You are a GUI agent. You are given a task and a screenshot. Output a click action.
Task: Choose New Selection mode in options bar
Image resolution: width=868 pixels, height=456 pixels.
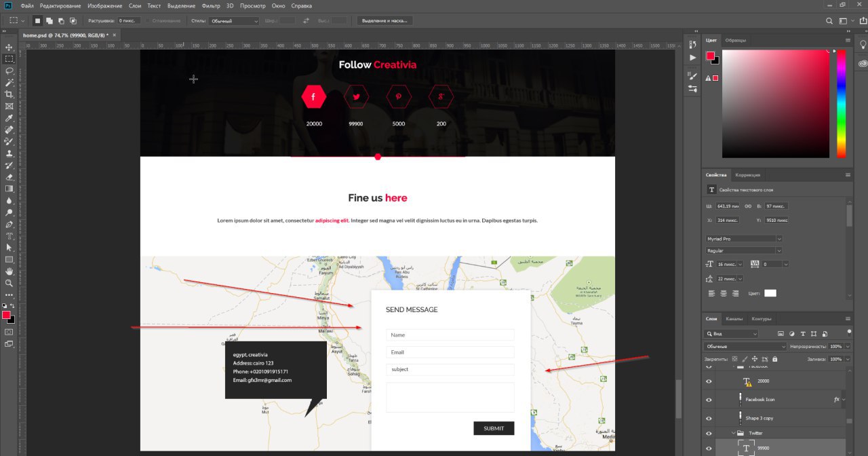click(x=38, y=21)
